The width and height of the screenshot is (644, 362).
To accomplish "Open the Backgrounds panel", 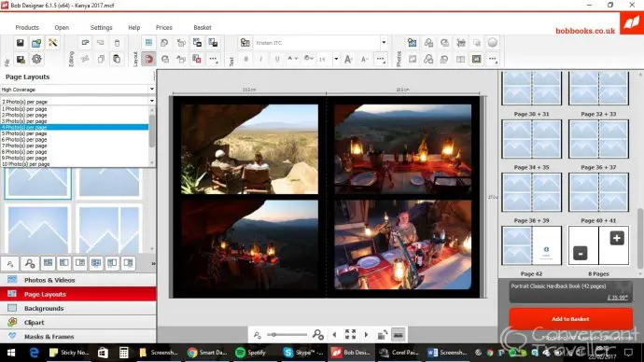I will pos(78,308).
